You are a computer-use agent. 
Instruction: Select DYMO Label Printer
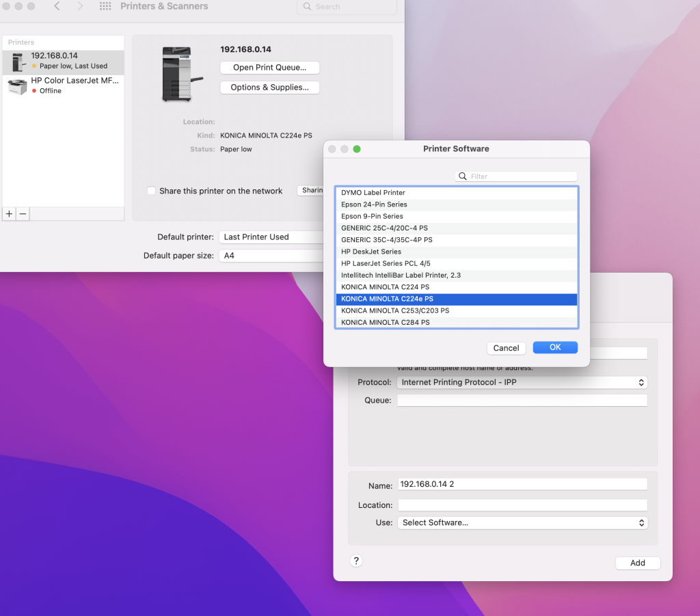point(456,193)
